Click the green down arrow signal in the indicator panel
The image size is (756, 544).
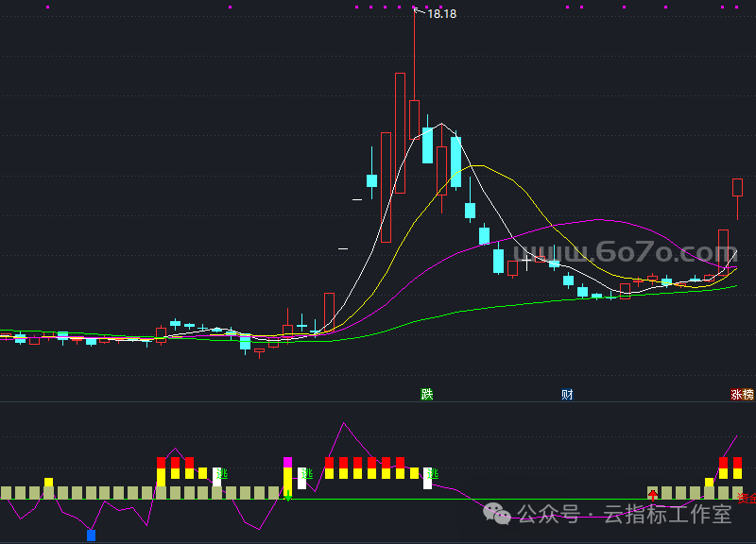coord(288,496)
